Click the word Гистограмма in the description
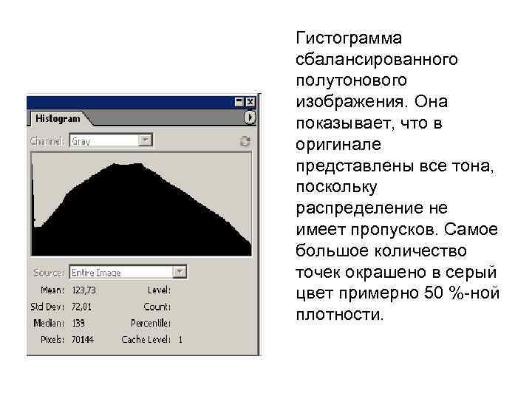The width and height of the screenshot is (532, 399). [x=349, y=38]
